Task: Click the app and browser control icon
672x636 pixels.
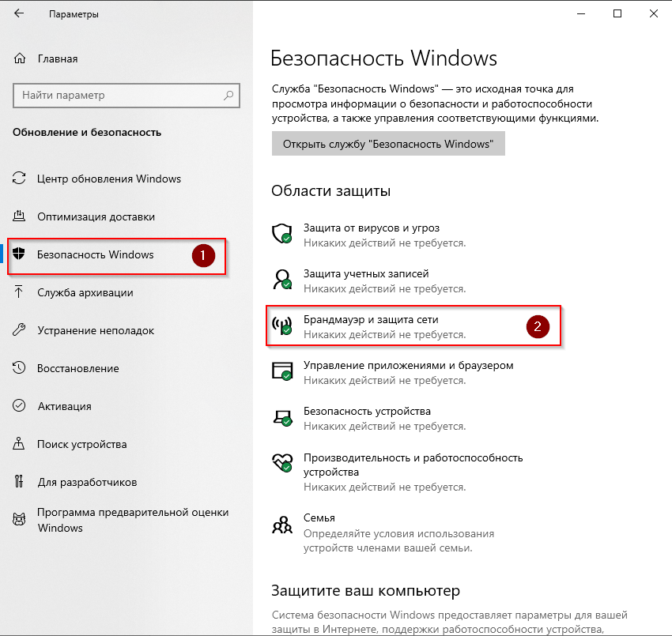Action: (282, 371)
